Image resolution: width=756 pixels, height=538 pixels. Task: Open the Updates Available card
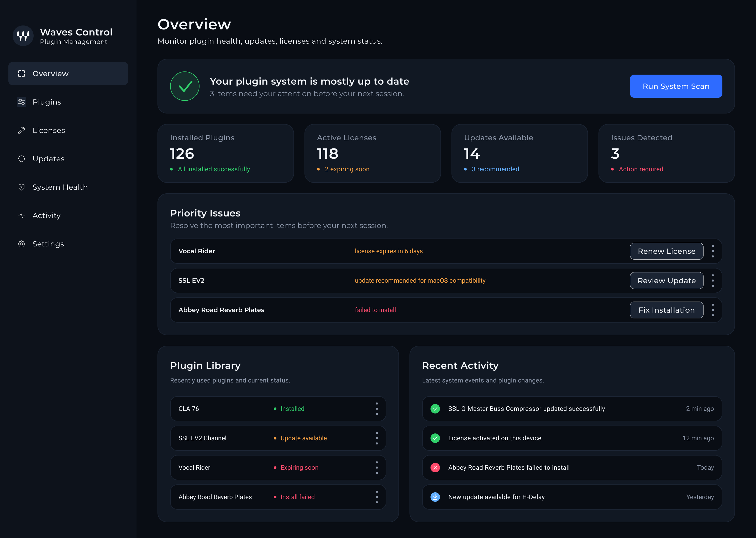[x=520, y=153]
